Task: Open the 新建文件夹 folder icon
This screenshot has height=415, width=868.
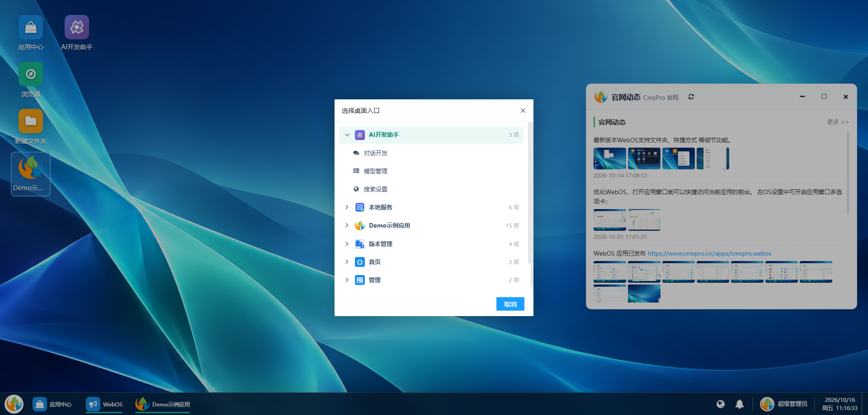Action: point(31,126)
